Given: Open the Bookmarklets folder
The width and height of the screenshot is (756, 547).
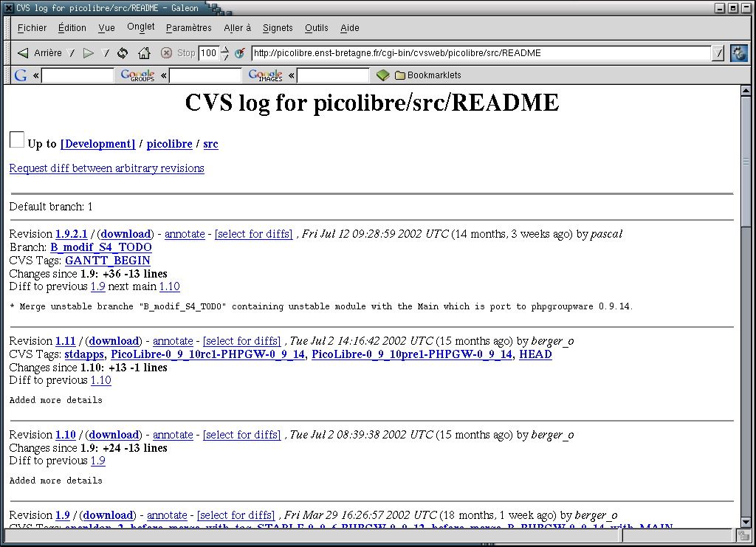Looking at the screenshot, I should pos(427,75).
